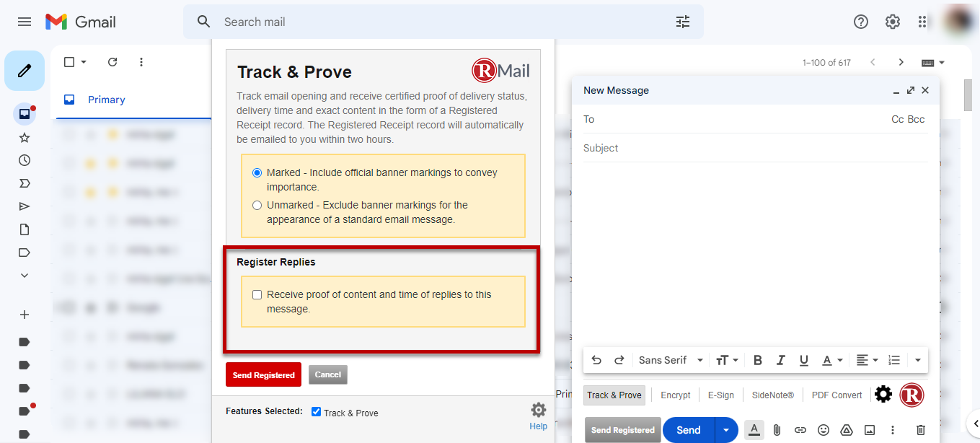Open input tools keyboard dropdown
This screenshot has width=980, height=443.
[933, 63]
